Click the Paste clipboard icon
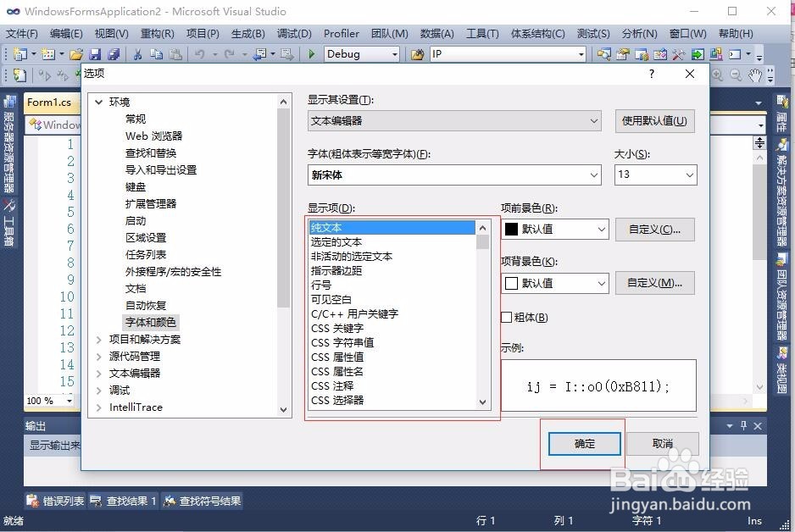This screenshot has width=795, height=532. coord(175,53)
